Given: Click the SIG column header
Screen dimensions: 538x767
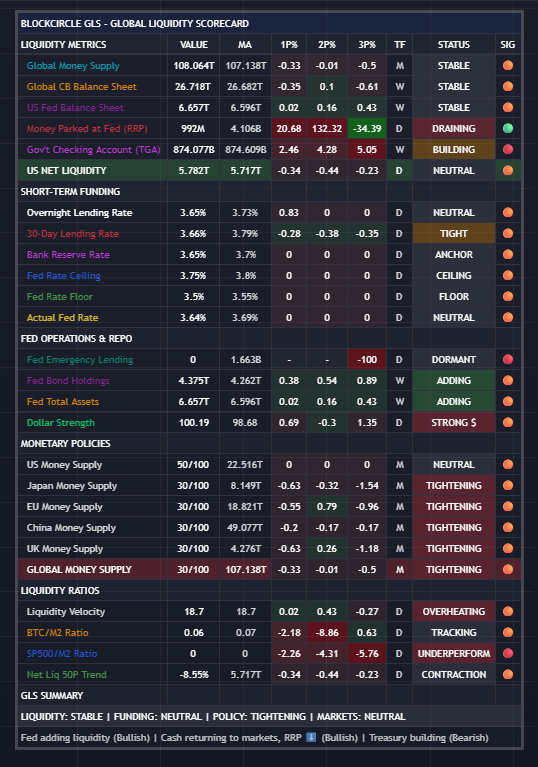Looking at the screenshot, I should point(508,45).
